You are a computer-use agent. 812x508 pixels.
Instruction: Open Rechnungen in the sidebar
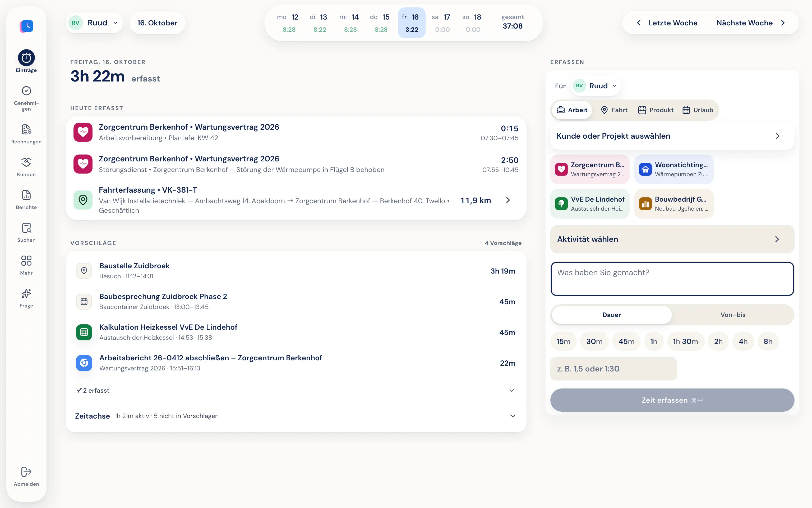point(26,134)
